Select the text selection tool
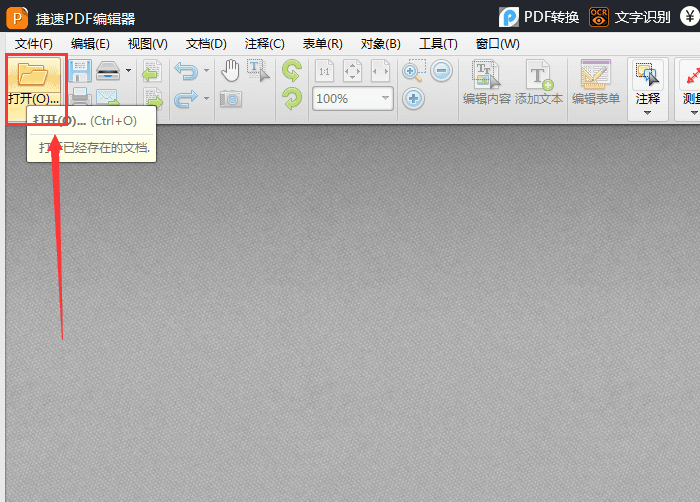Viewport: 700px width, 502px height. (258, 71)
